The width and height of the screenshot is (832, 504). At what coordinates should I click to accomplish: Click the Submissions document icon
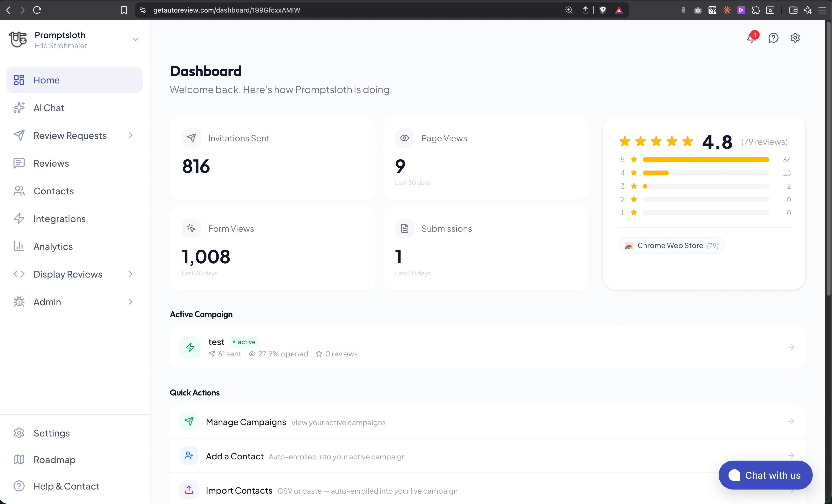pos(404,229)
